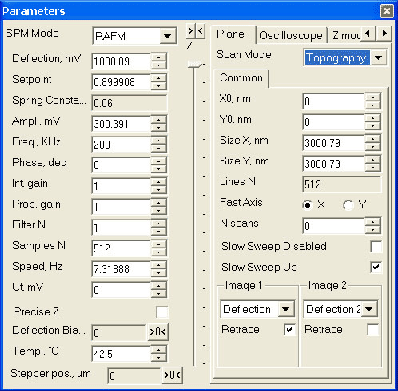Open the SPM Mode dropdown
398x391 pixels.
coord(167,36)
